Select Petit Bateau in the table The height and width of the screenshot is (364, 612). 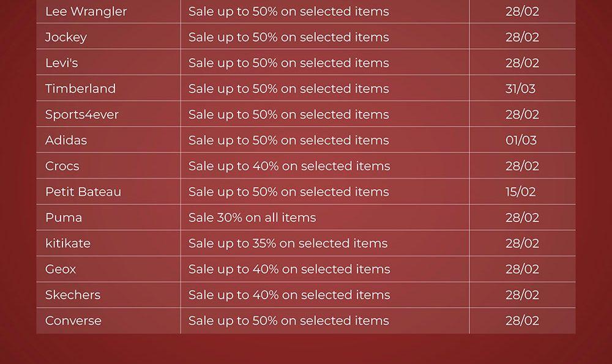[83, 191]
